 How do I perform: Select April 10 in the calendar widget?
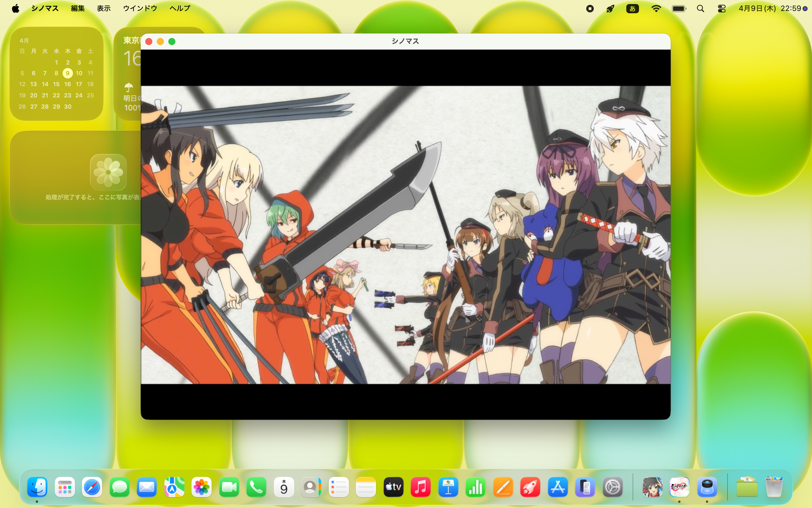pos(79,73)
